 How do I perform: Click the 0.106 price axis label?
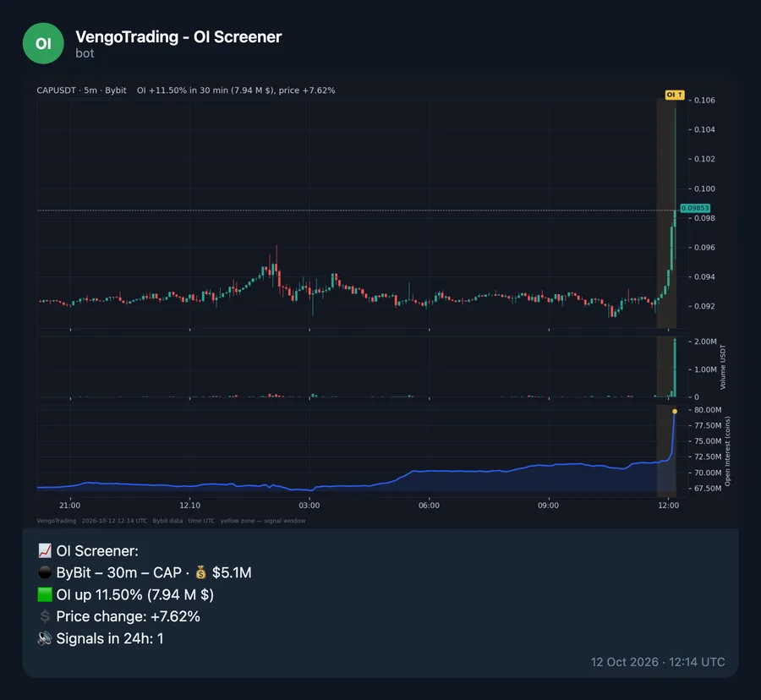704,101
